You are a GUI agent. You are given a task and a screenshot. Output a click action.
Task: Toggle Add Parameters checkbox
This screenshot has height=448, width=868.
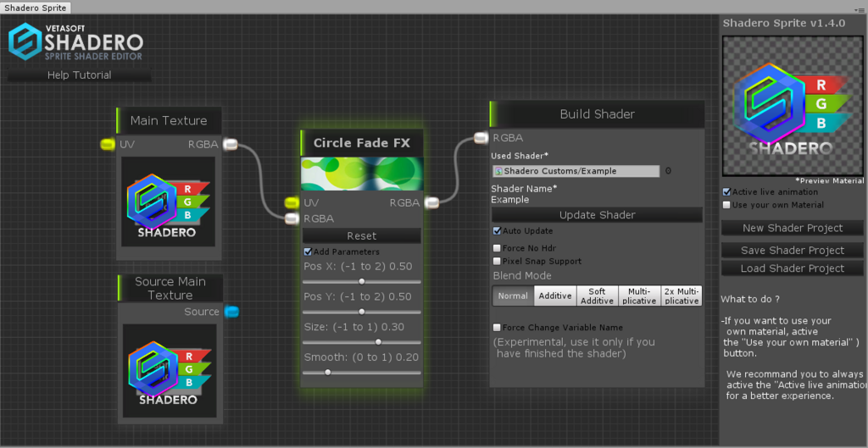point(309,252)
